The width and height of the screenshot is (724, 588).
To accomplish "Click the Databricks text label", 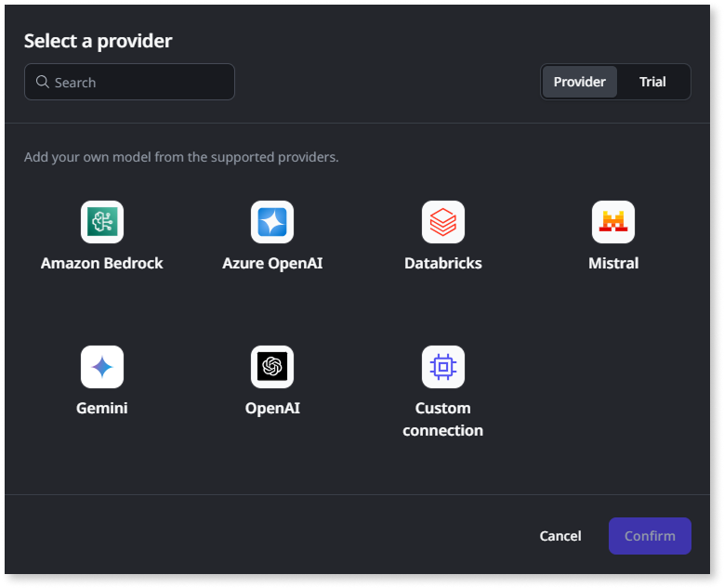I will click(x=443, y=263).
